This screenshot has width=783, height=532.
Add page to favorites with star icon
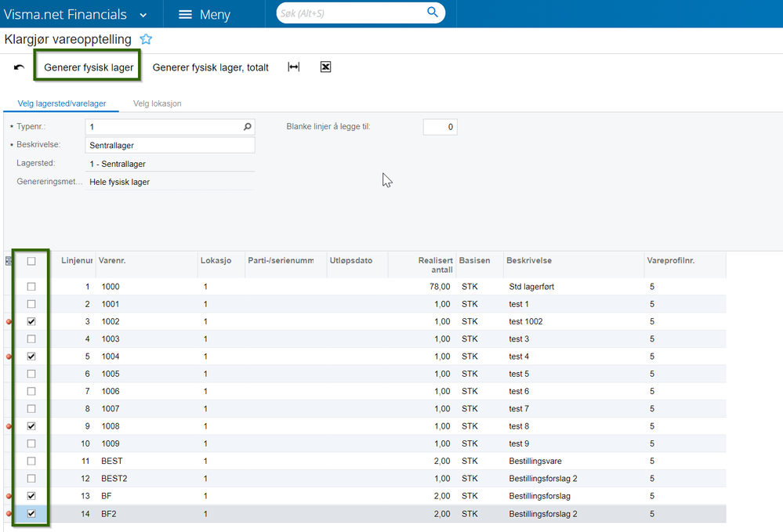click(x=146, y=39)
